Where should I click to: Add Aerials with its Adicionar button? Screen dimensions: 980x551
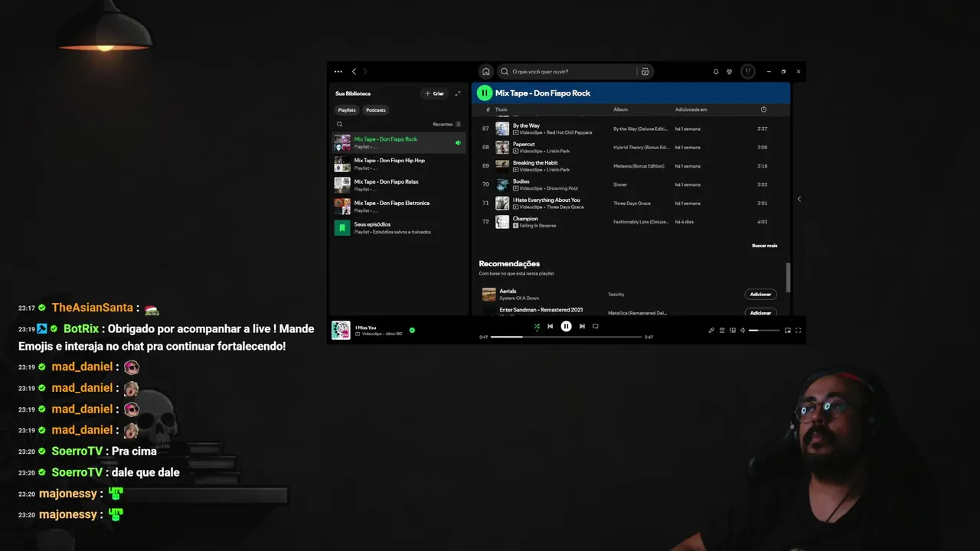(760, 294)
